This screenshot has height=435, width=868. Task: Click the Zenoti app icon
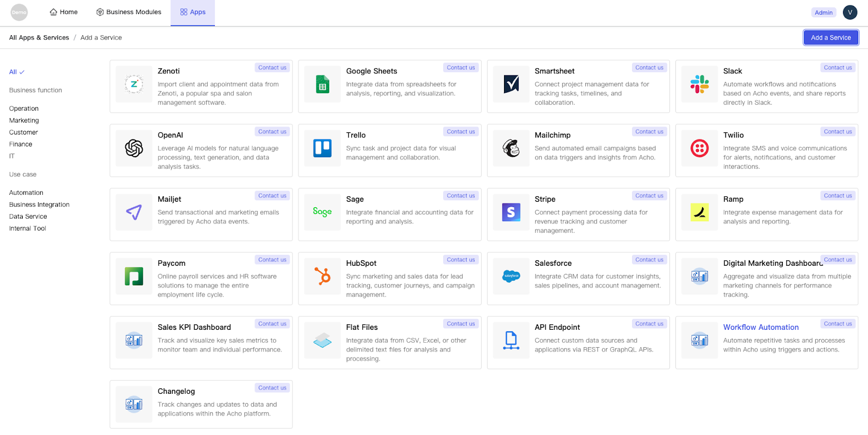tap(134, 84)
